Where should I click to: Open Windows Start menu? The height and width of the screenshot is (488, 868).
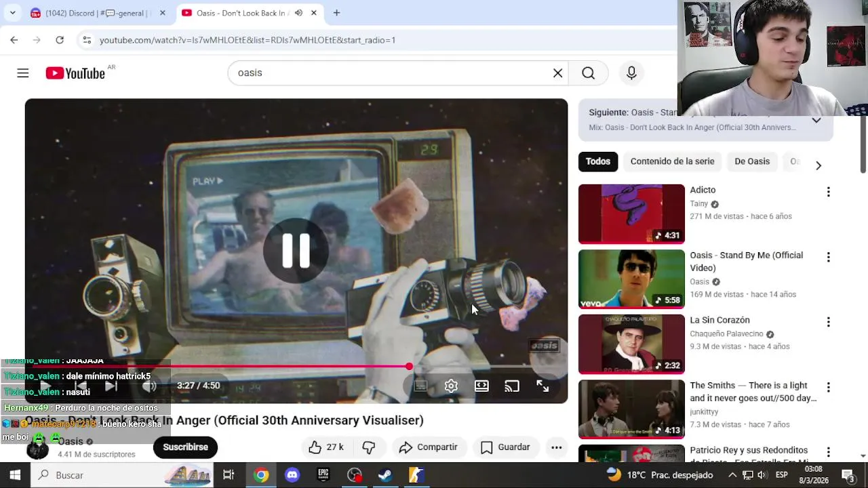(15, 475)
